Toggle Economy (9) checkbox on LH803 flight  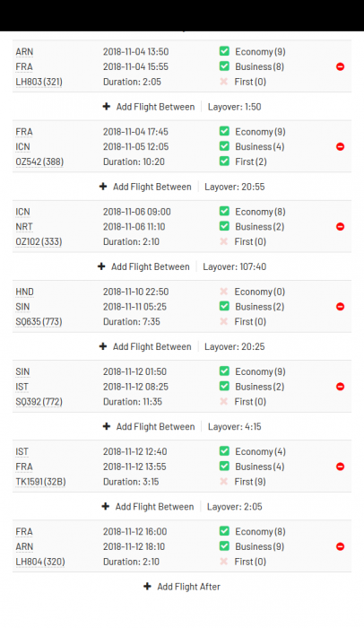pos(224,51)
